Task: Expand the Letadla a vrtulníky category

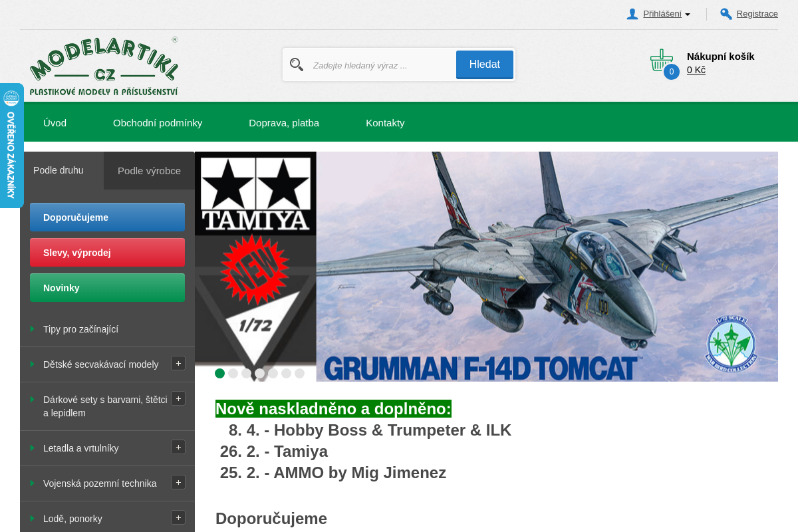Action: [178, 448]
